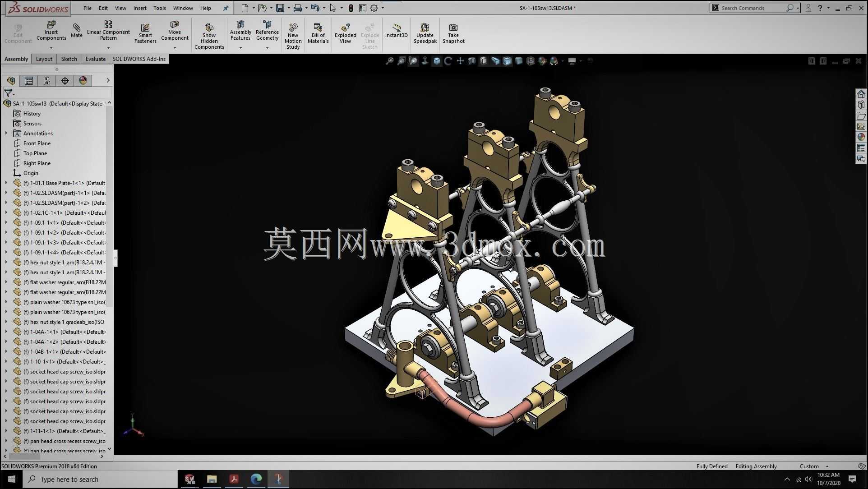Screen dimensions: 868x489
Task: Click Update Speedpak
Action: coord(425,33)
